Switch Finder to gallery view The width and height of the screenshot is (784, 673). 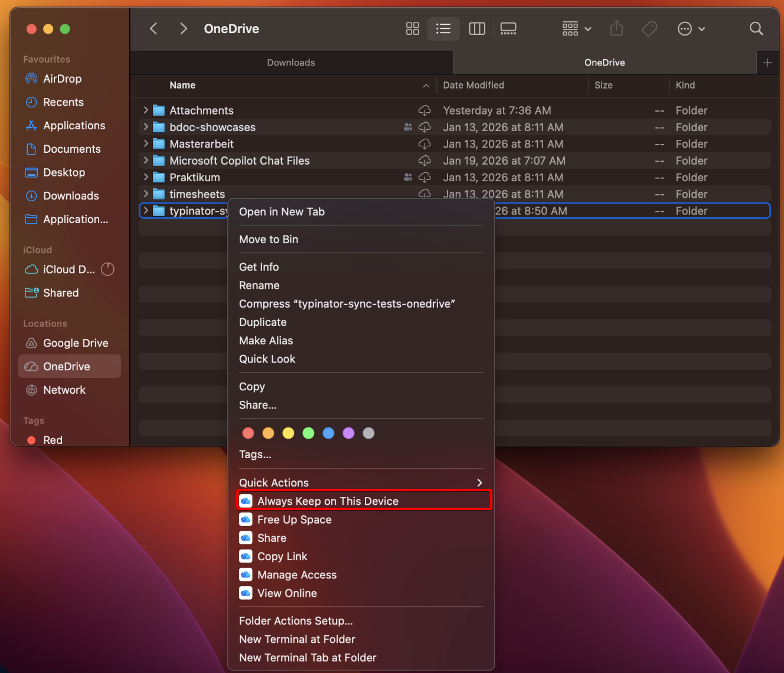(x=508, y=28)
